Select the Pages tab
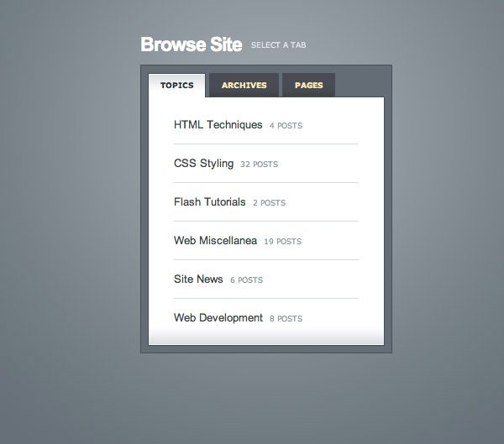Screen dimensions: 504x444 tap(308, 85)
